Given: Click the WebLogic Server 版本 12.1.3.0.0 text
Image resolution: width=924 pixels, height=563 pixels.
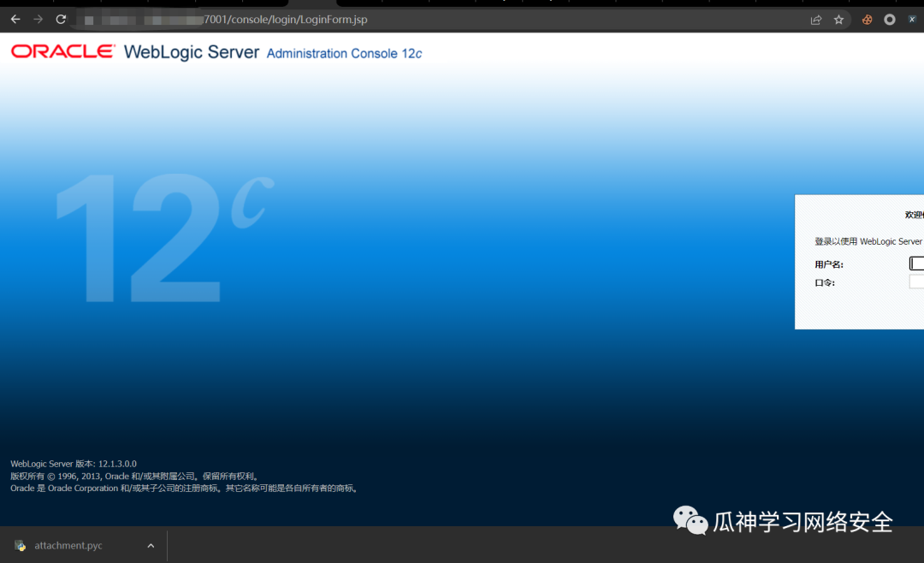Looking at the screenshot, I should [74, 464].
